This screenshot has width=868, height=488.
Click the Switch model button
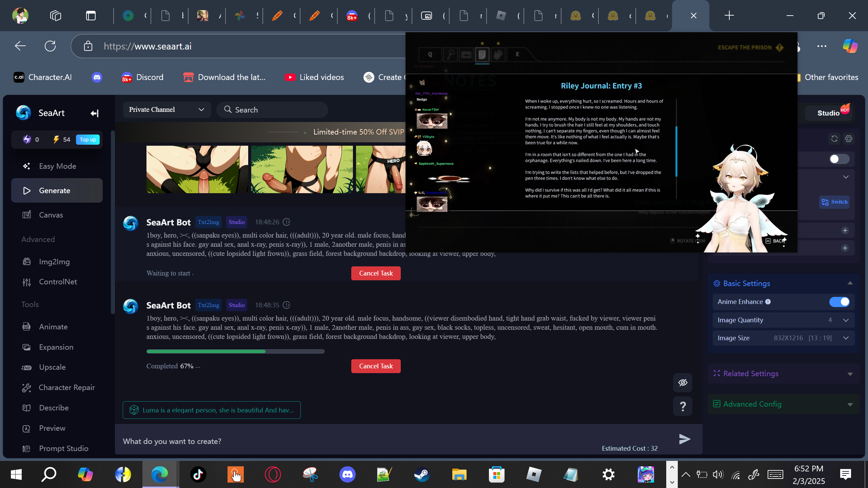click(834, 202)
